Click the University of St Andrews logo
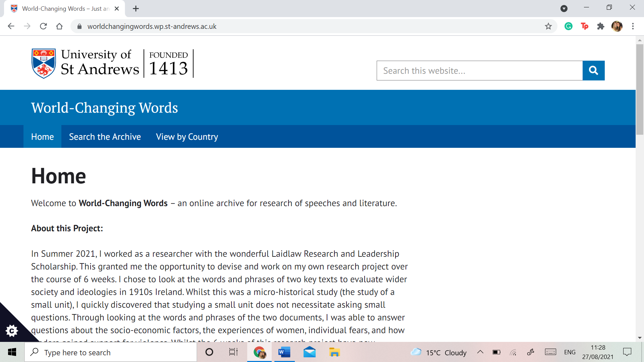The image size is (644, 362). 112,63
